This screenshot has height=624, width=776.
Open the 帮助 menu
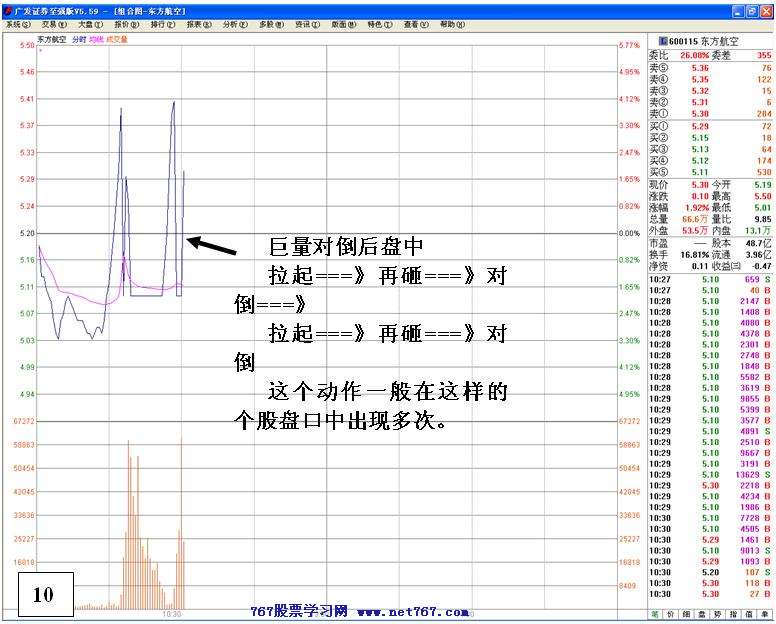pyautogui.click(x=452, y=24)
